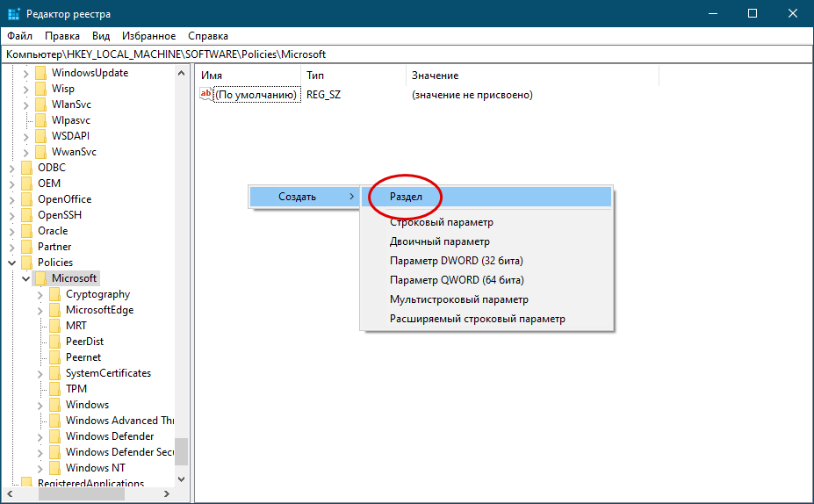Expand the OEM key

tap(12, 184)
